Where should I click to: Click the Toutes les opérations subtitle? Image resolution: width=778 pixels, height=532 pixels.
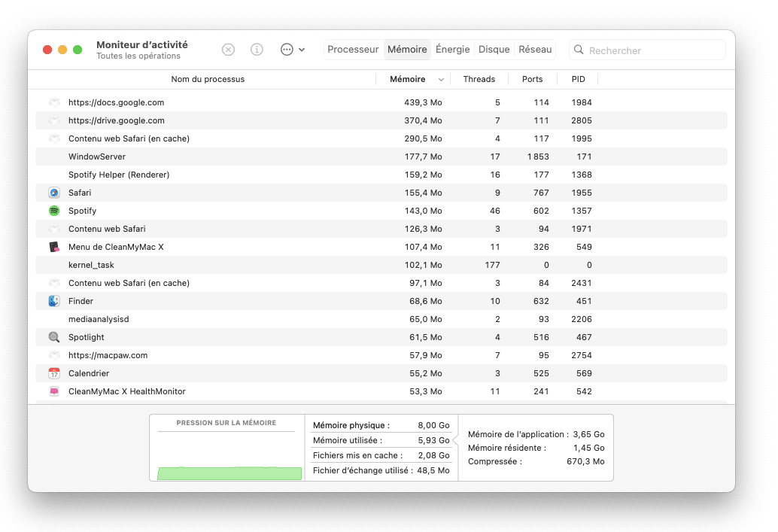pyautogui.click(x=138, y=56)
